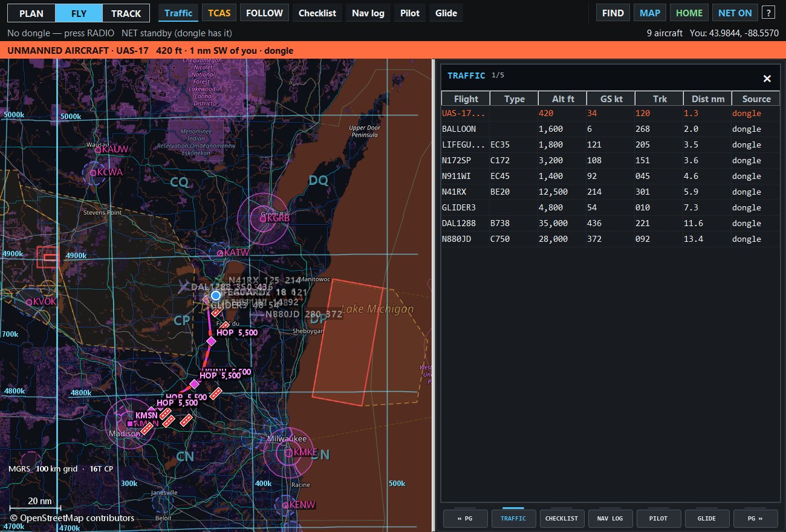Select the KGRB airport marker on the map
Image resolution: width=786 pixels, height=532 pixels.
(262, 218)
